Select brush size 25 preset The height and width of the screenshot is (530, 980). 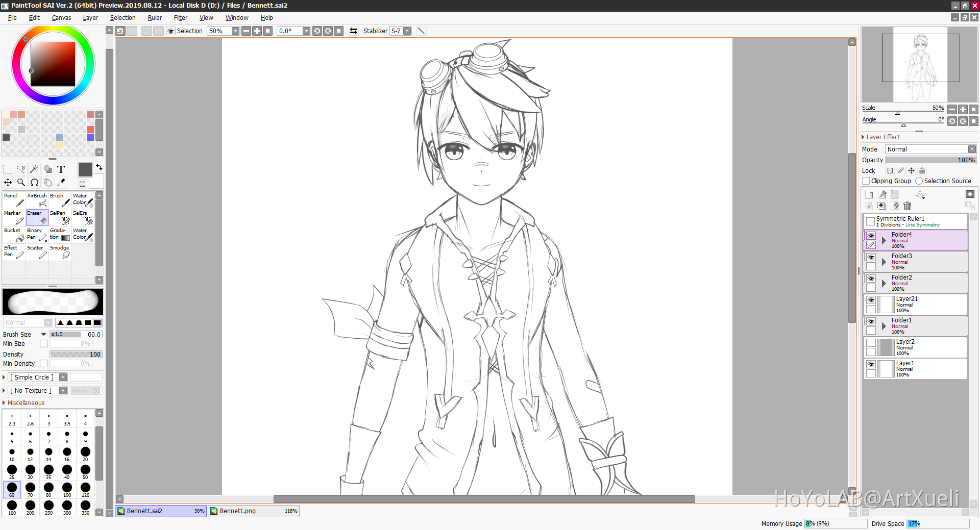click(x=12, y=472)
